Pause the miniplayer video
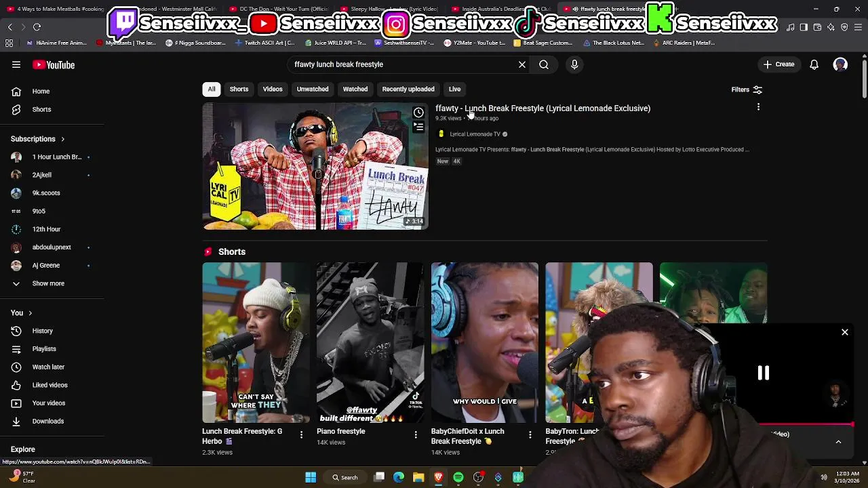 click(x=763, y=373)
